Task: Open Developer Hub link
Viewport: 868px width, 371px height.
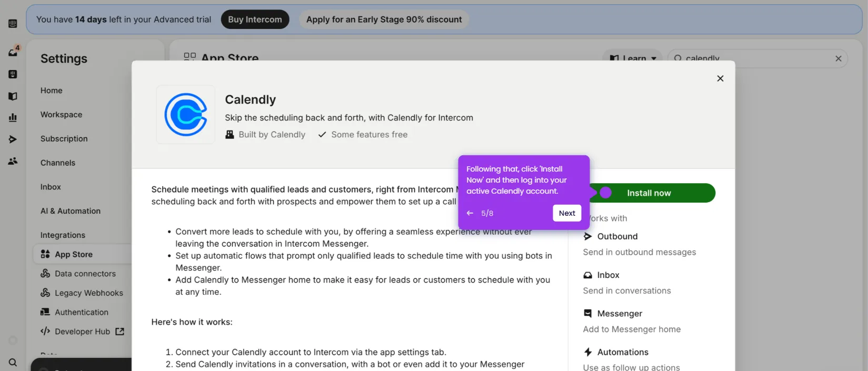Action: click(83, 332)
